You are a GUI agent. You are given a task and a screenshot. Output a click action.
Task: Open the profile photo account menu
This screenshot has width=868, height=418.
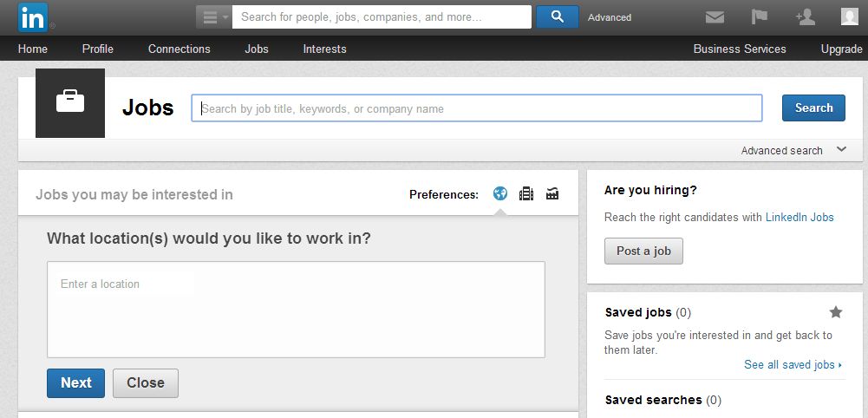(x=850, y=16)
